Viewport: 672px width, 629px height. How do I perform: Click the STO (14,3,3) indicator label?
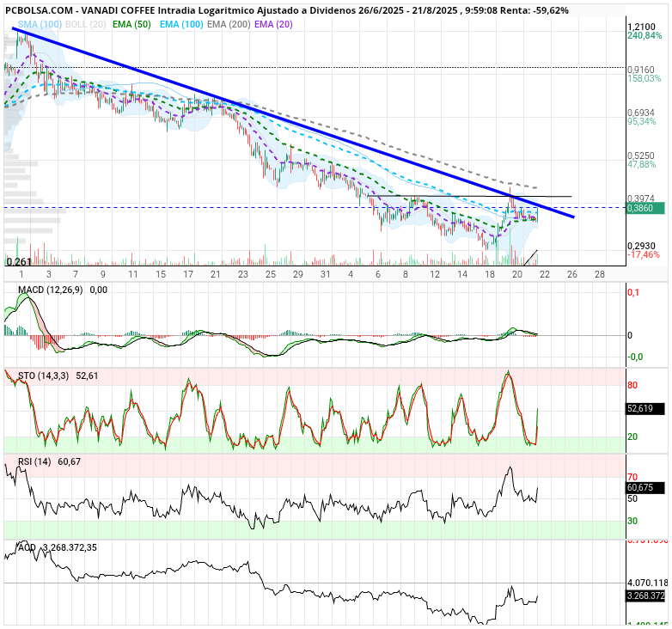[43, 376]
